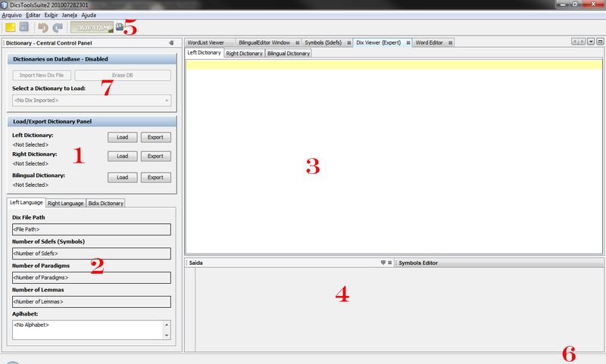
Task: Click the Redo arrow icon
Action: coord(58,27)
